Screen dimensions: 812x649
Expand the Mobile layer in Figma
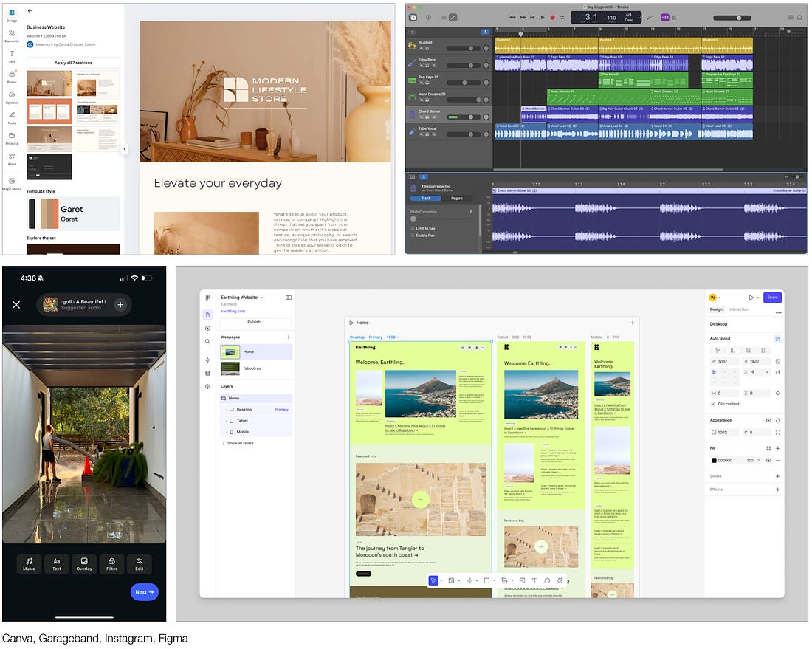227,432
